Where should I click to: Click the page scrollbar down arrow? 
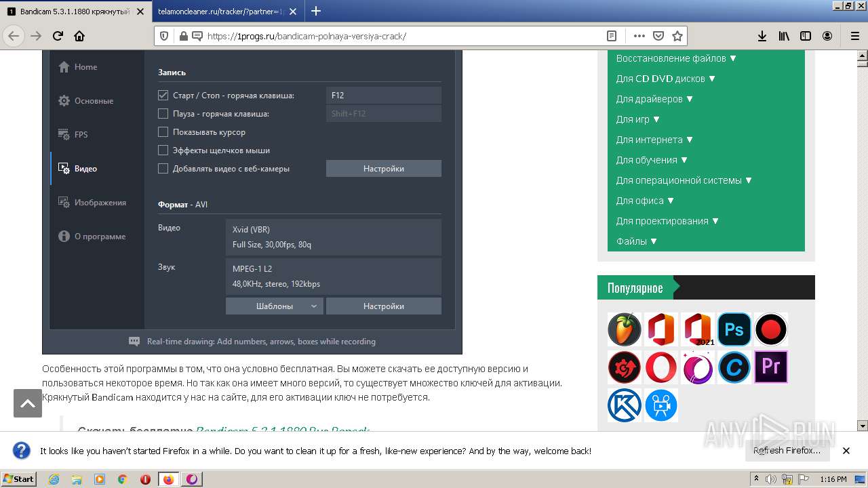pos(862,426)
